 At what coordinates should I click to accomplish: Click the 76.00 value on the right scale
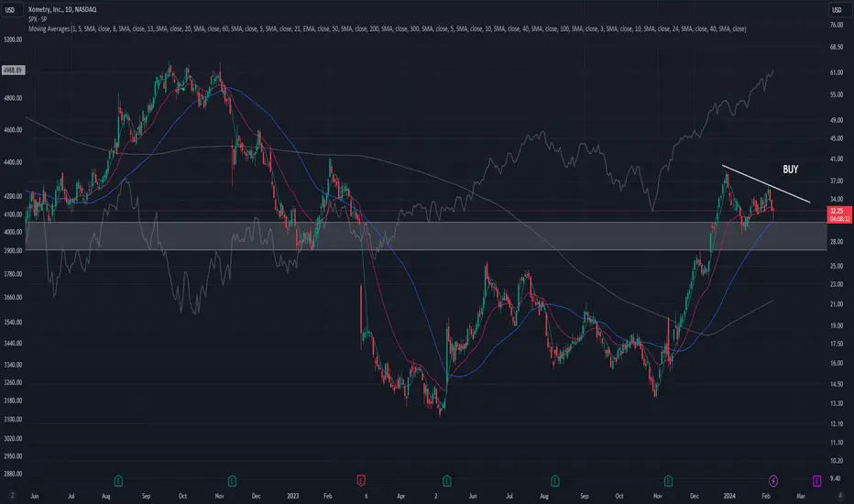[837, 25]
